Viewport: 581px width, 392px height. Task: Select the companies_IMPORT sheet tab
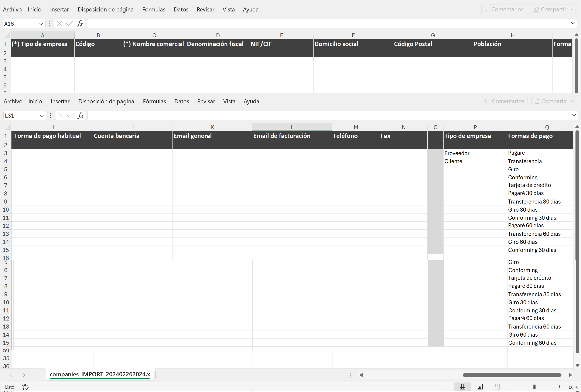(x=100, y=374)
